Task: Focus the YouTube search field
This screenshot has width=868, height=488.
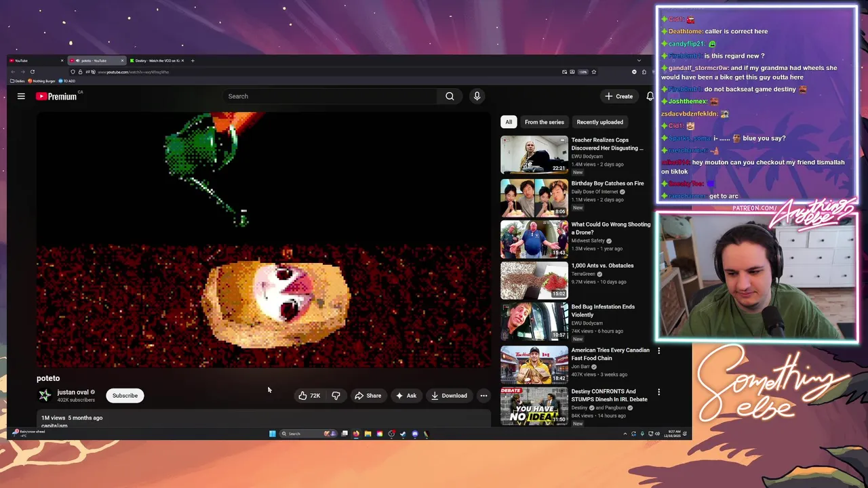Action: [331, 96]
